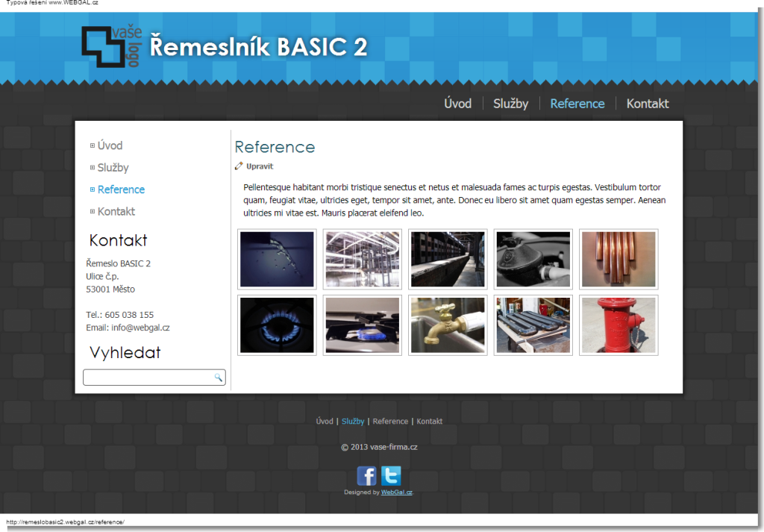Click bullet icon beside sidebar Kontakt
The width and height of the screenshot is (764, 532).
(92, 211)
